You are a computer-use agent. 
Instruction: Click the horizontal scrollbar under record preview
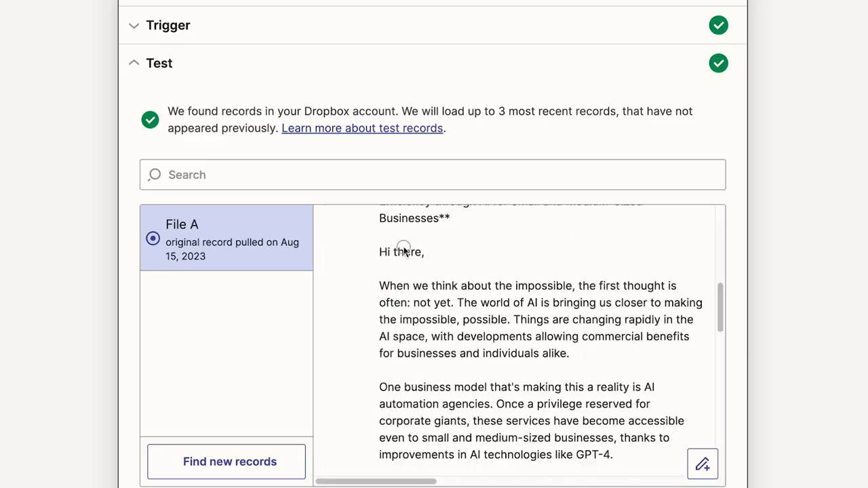pyautogui.click(x=376, y=481)
